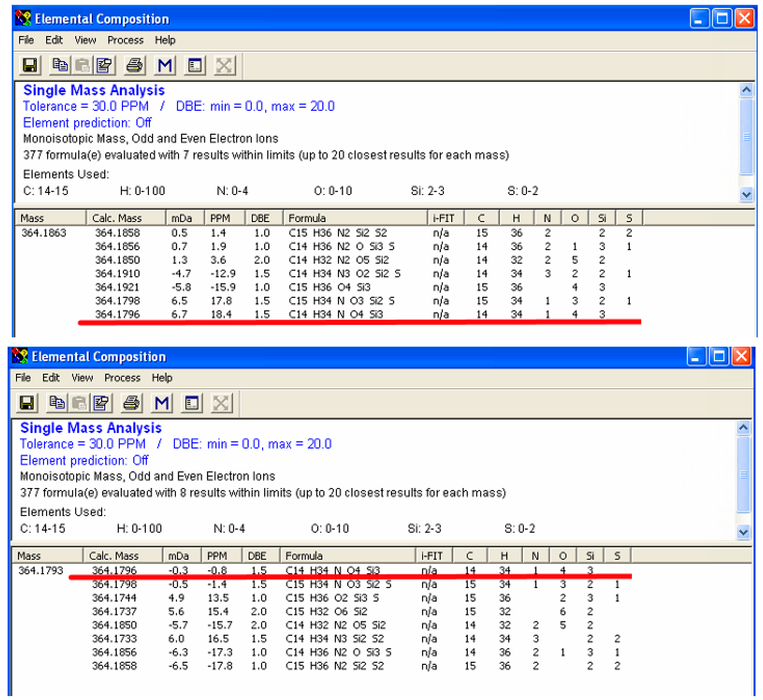This screenshot has height=700, width=763.
Task: Click the Save icon in the 364.1793 mass window
Action: point(27,403)
